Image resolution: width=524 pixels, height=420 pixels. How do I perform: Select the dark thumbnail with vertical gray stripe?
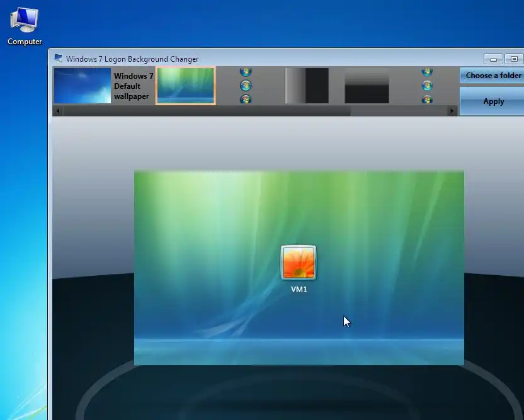[x=307, y=86]
